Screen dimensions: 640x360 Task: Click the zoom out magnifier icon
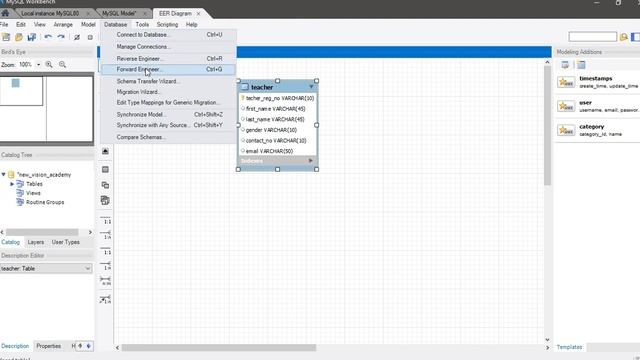[x=62, y=64]
